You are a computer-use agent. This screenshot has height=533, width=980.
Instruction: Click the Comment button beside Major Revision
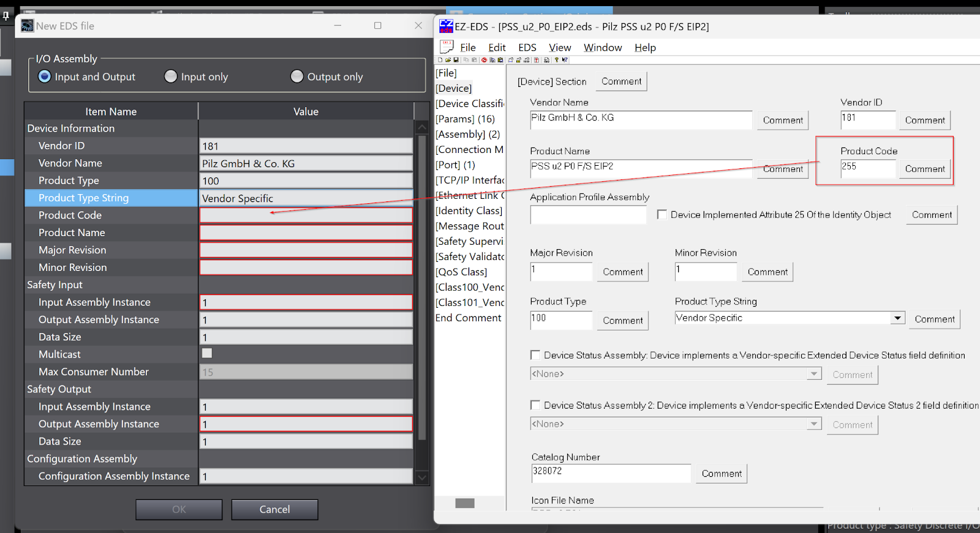(623, 271)
